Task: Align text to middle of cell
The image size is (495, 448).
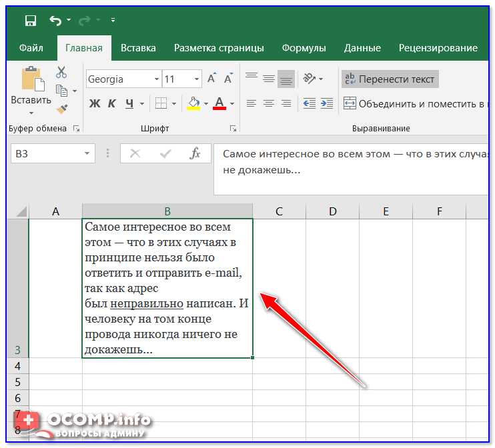Action: (x=269, y=78)
